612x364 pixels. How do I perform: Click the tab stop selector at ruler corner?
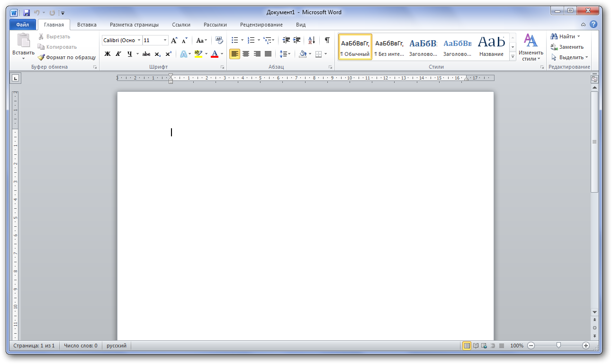15,78
